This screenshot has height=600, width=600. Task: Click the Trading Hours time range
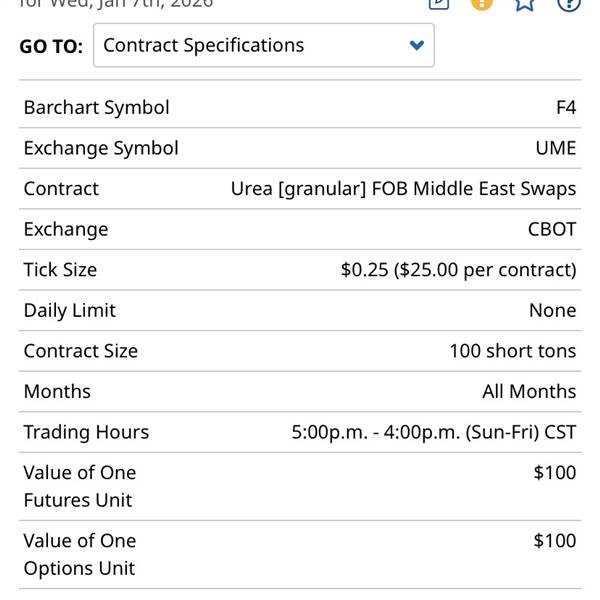[433, 432]
